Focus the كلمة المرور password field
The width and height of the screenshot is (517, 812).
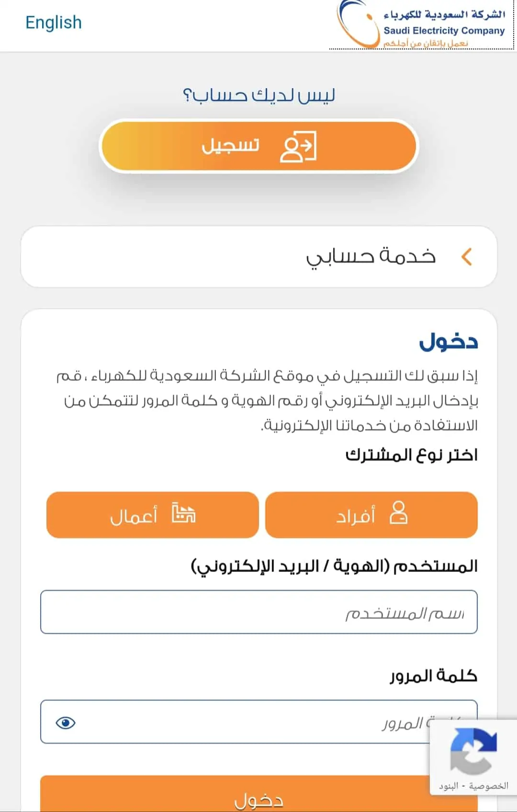tap(259, 721)
